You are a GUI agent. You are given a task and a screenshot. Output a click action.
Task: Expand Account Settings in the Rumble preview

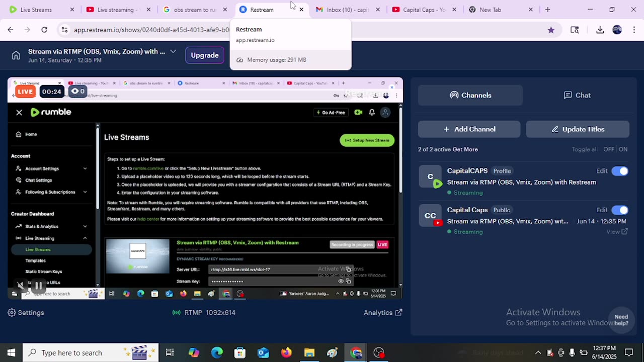coord(85,168)
